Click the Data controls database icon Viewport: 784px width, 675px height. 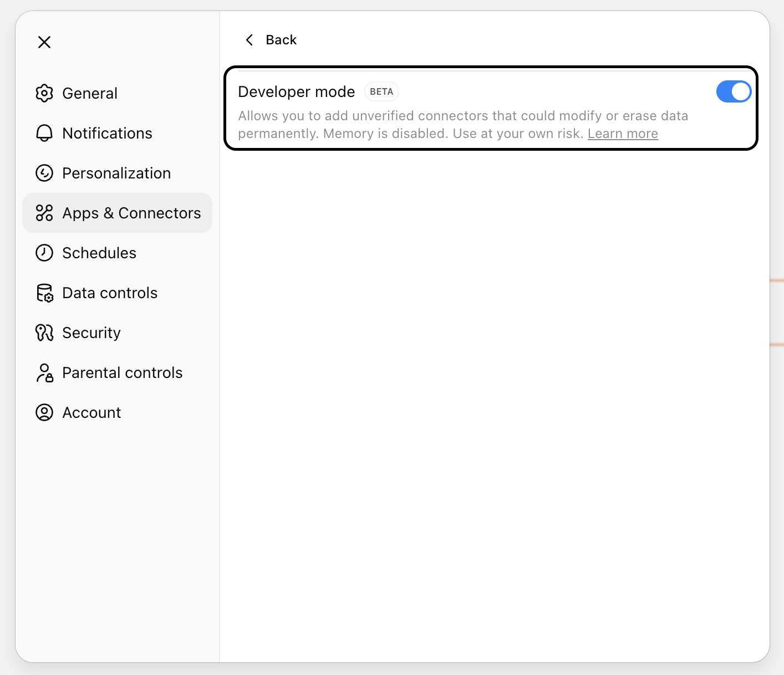pos(44,293)
